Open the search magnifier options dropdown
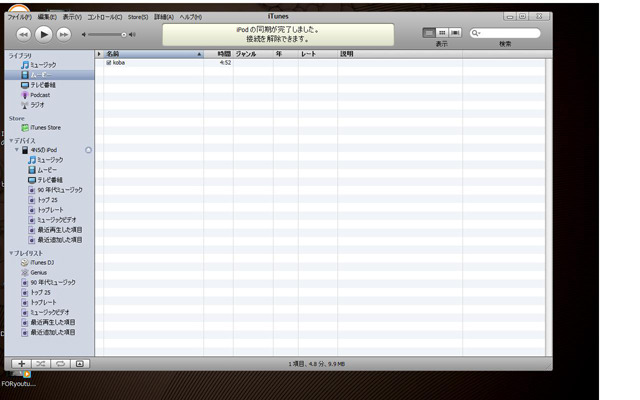 [476, 33]
